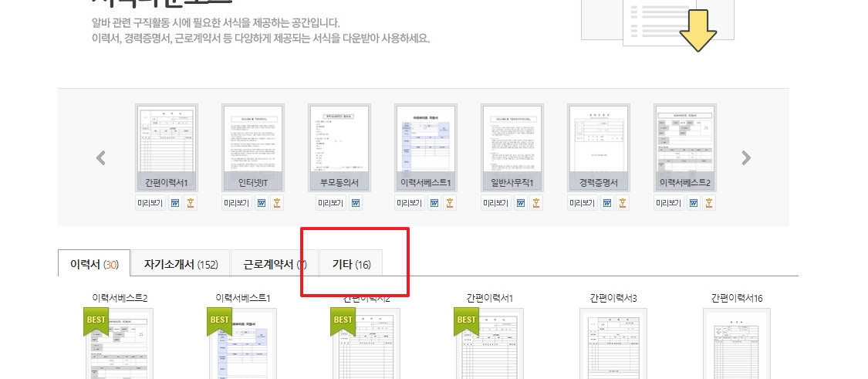Show previous forms with left carousel arrow

101,158
